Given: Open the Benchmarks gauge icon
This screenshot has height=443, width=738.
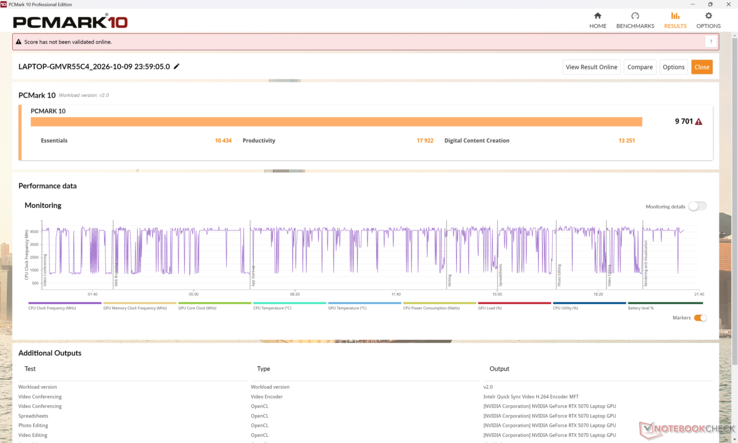Looking at the screenshot, I should click(635, 16).
